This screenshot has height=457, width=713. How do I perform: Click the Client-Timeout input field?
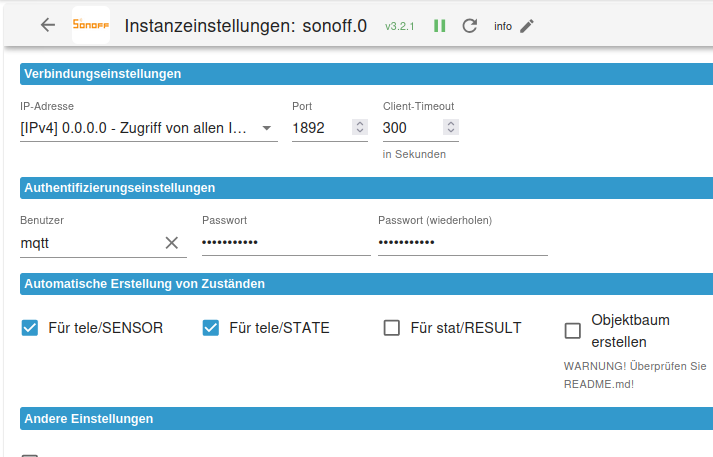coord(411,128)
